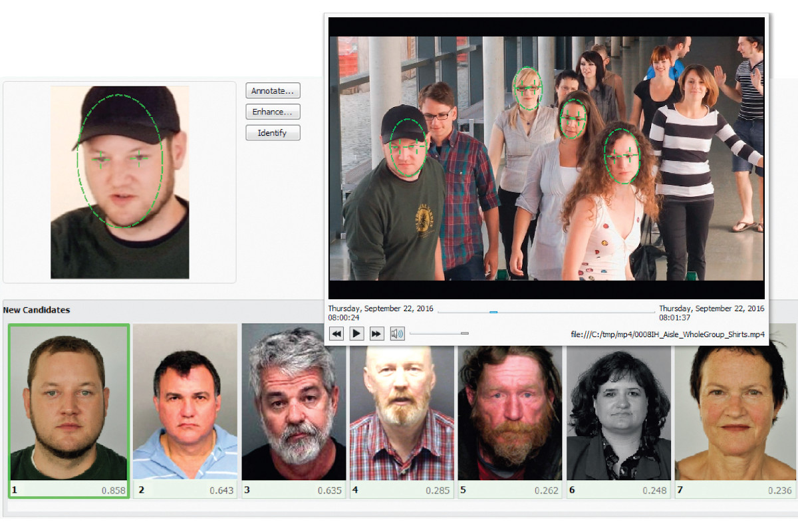Screen dimensions: 798x532
Task: Play the surveillance video
Action: click(x=356, y=333)
